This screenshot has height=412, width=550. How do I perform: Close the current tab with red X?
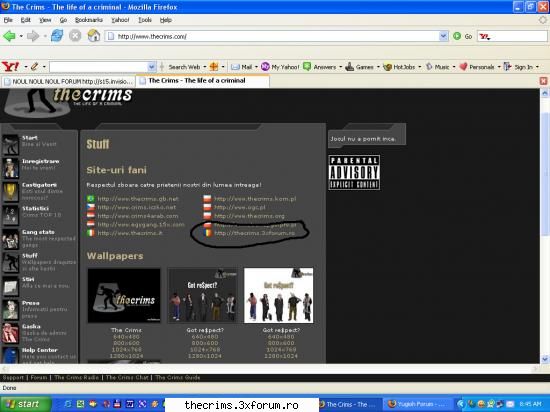543,81
